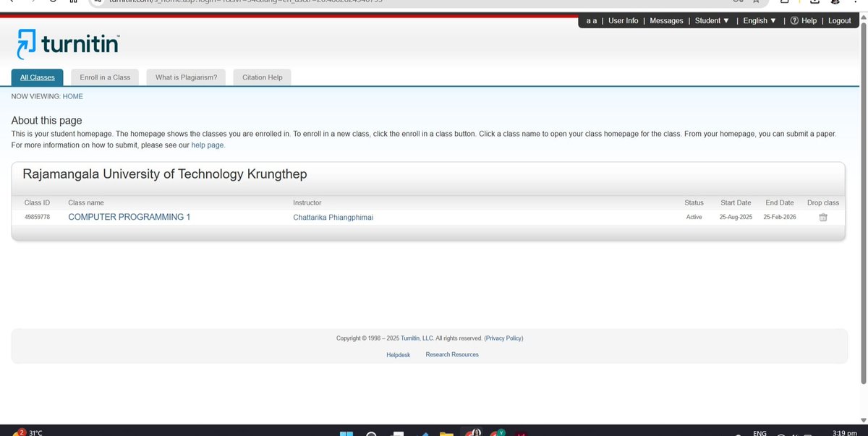This screenshot has height=436, width=868.
Task: Click the question mark Help icon
Action: tap(794, 21)
